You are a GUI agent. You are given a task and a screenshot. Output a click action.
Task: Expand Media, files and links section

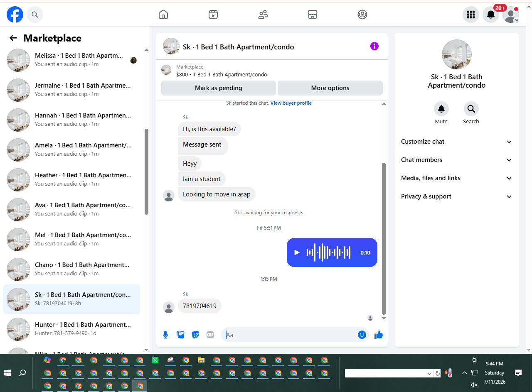pyautogui.click(x=457, y=178)
